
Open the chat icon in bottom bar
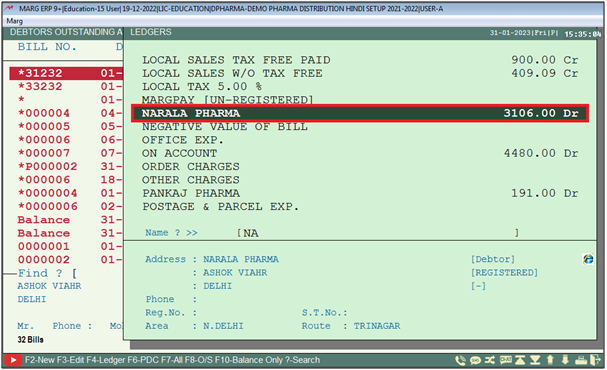(505, 360)
